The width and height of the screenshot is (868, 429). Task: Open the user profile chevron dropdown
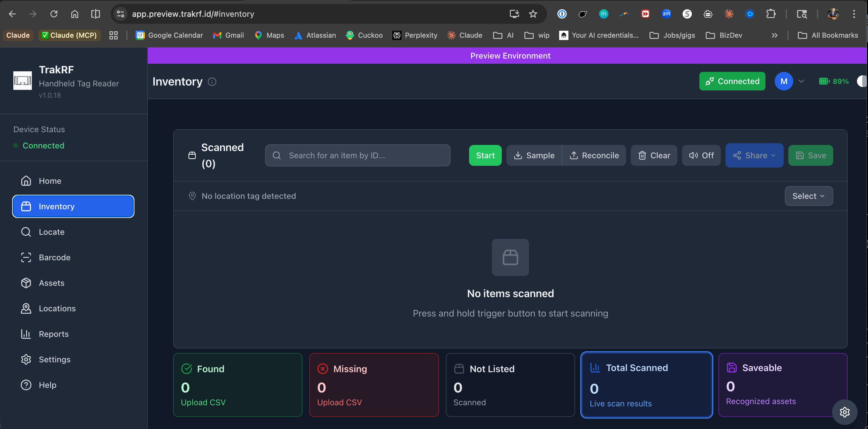(802, 81)
